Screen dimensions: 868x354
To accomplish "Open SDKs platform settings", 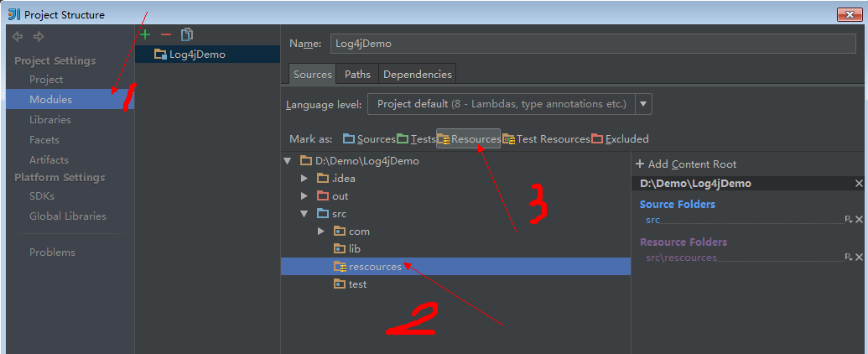I will click(42, 196).
